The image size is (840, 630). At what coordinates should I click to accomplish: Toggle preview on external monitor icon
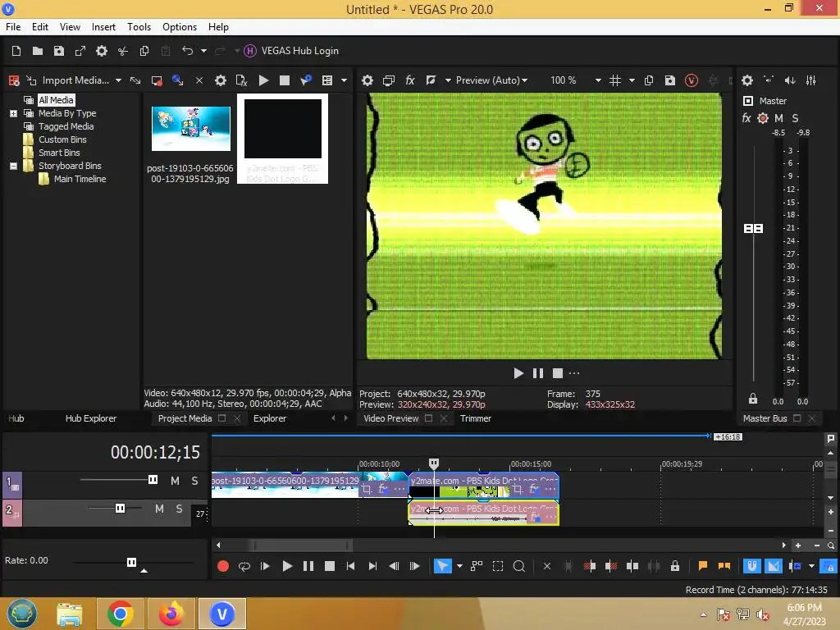(389, 80)
